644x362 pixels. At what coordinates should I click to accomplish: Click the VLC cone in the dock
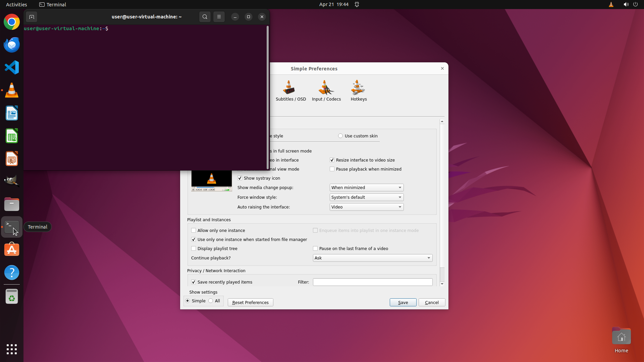[12, 90]
